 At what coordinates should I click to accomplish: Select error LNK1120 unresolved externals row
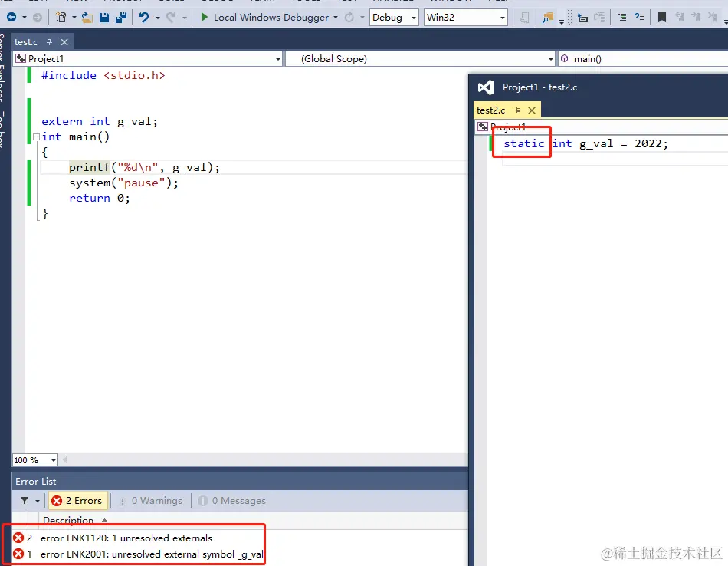pyautogui.click(x=126, y=538)
